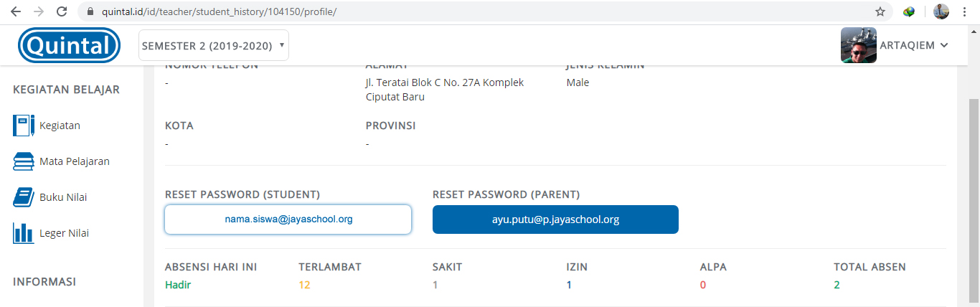This screenshot has height=307, width=980.
Task: Open the Kegiatan notebook icon
Action: (x=24, y=126)
